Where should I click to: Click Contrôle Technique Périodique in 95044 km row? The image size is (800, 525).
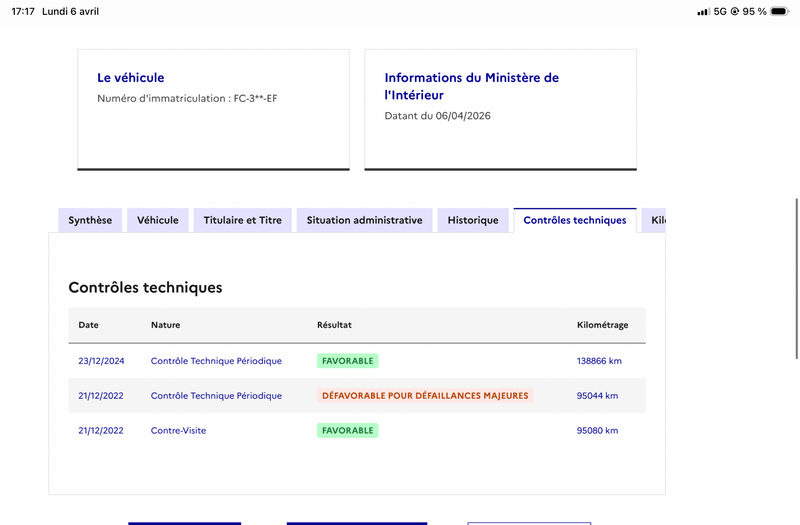216,395
